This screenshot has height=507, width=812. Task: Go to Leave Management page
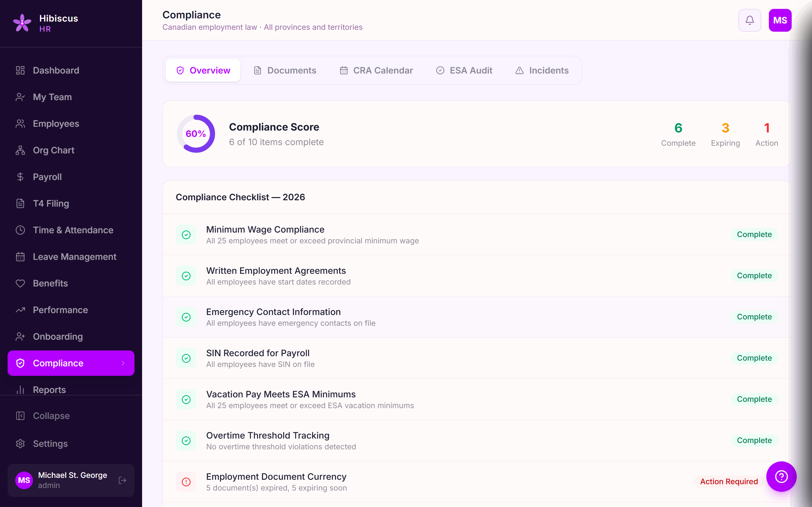[75, 257]
